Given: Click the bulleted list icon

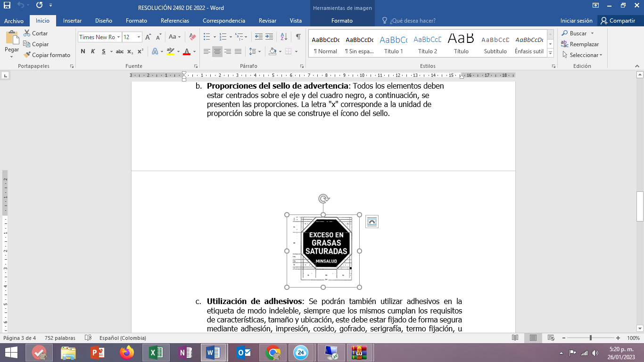Looking at the screenshot, I should click(x=206, y=37).
